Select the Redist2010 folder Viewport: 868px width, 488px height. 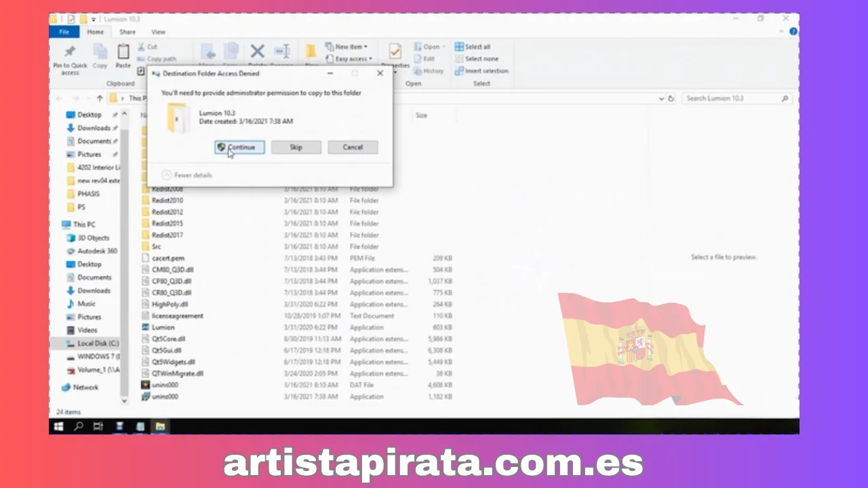pos(167,201)
